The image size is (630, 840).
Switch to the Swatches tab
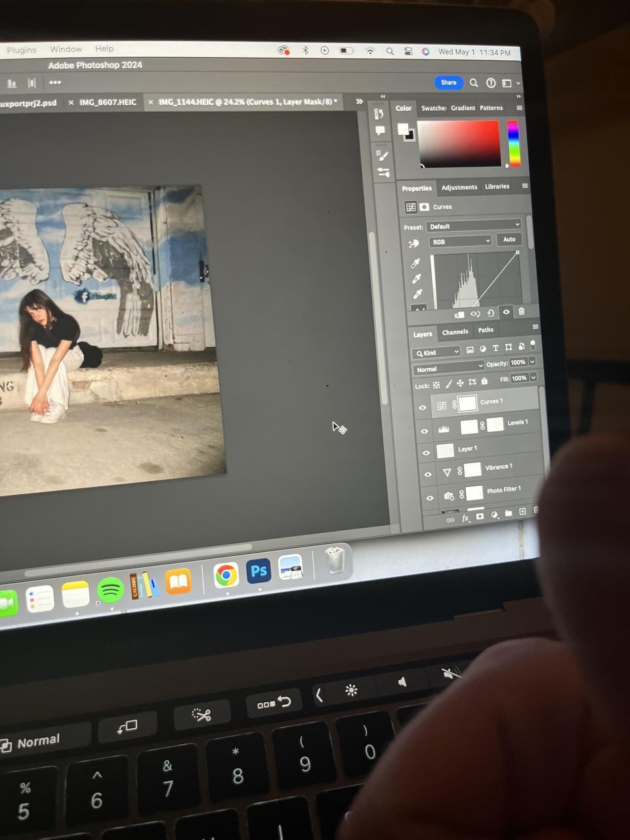[433, 108]
